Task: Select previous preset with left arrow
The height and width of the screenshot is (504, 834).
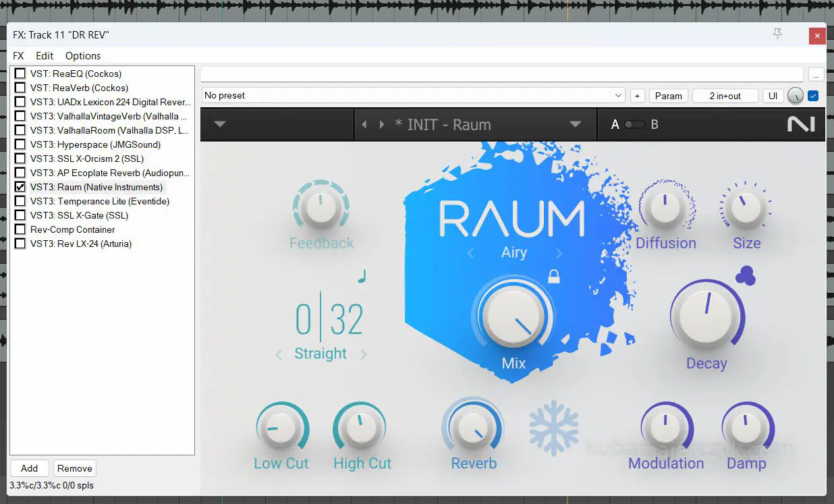Action: (365, 125)
